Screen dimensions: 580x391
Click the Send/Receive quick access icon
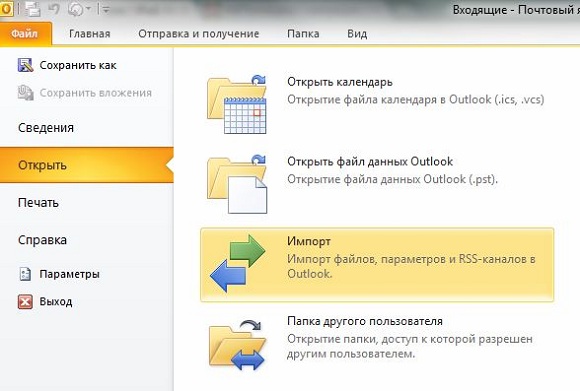pyautogui.click(x=33, y=9)
